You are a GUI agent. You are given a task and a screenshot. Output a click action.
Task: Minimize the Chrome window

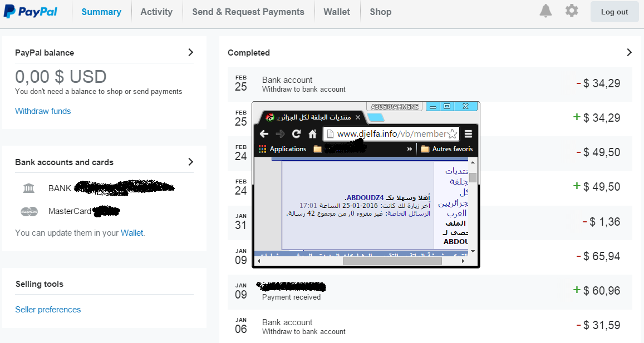click(433, 107)
